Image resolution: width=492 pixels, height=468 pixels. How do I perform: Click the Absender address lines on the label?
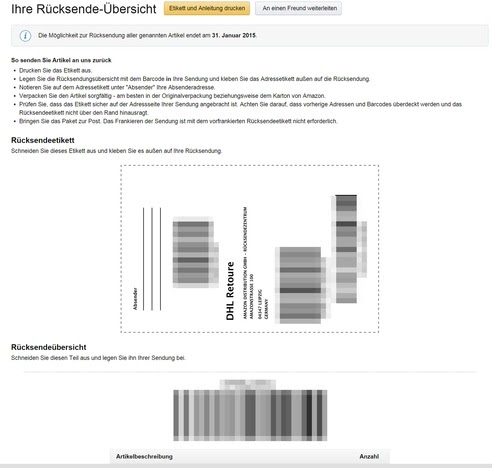coord(152,259)
